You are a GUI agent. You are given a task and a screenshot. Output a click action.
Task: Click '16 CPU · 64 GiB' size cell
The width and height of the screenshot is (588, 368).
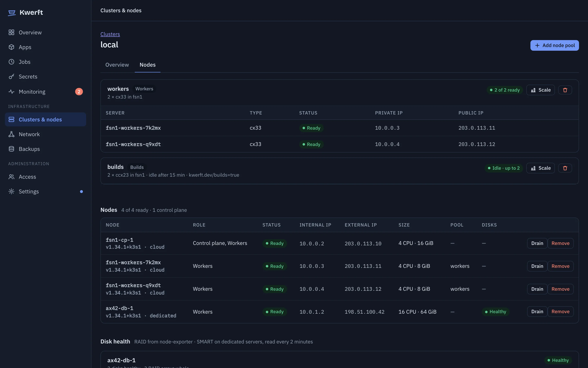click(418, 312)
